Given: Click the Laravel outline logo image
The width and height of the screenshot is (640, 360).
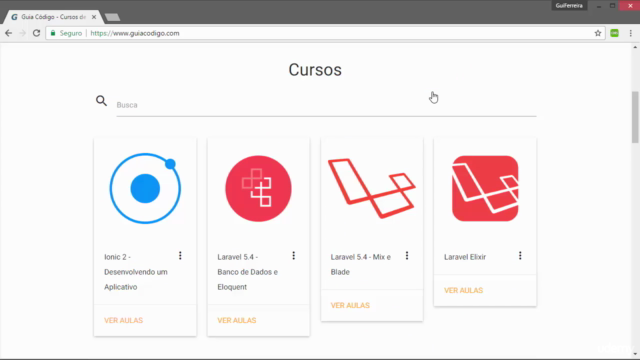Looking at the screenshot, I should 372,188.
